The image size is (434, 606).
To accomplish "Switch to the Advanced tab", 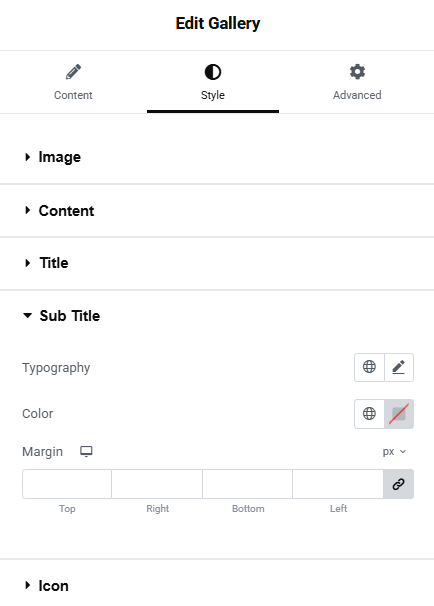I will tap(357, 82).
